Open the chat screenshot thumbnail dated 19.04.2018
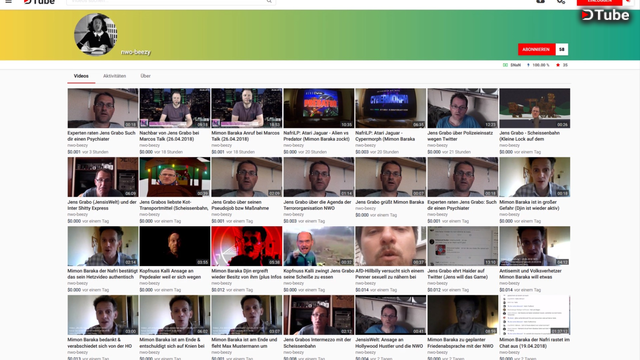The image size is (640, 360). (535, 315)
